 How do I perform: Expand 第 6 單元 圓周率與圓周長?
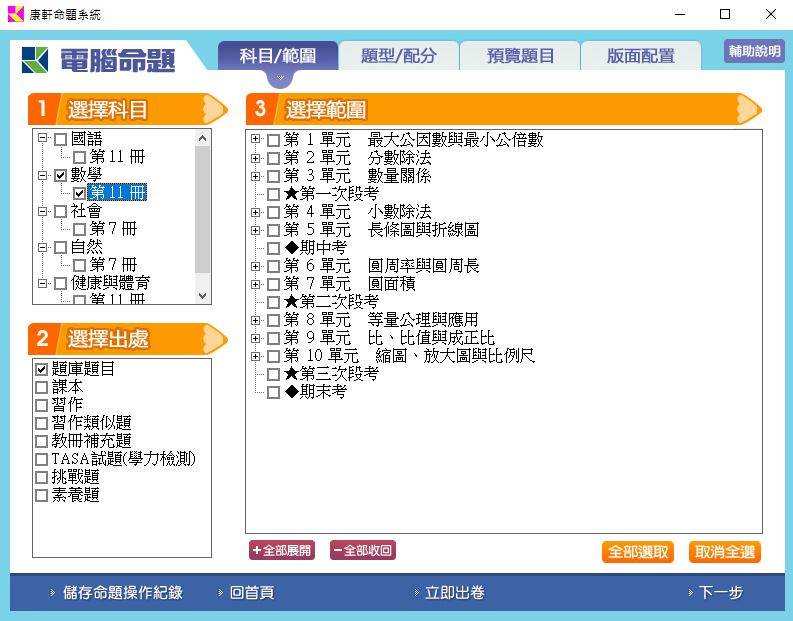(255, 266)
